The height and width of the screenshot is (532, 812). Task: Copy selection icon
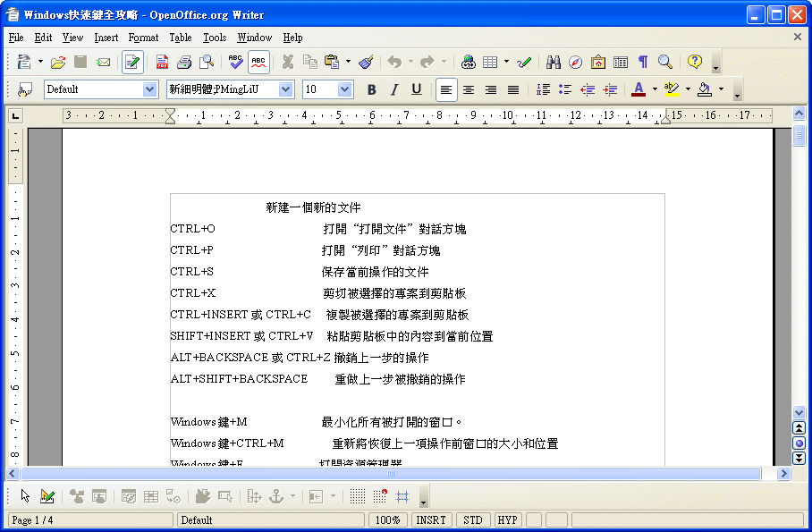tap(310, 63)
